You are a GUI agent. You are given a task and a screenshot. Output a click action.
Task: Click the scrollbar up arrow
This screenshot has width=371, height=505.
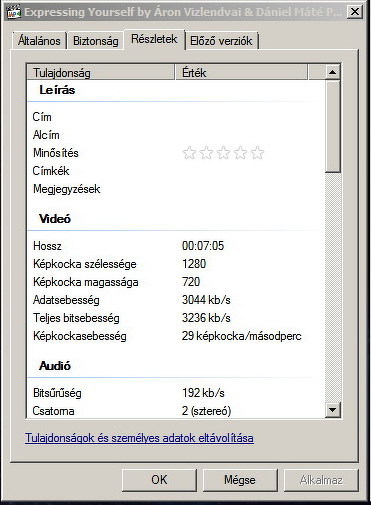(x=332, y=72)
